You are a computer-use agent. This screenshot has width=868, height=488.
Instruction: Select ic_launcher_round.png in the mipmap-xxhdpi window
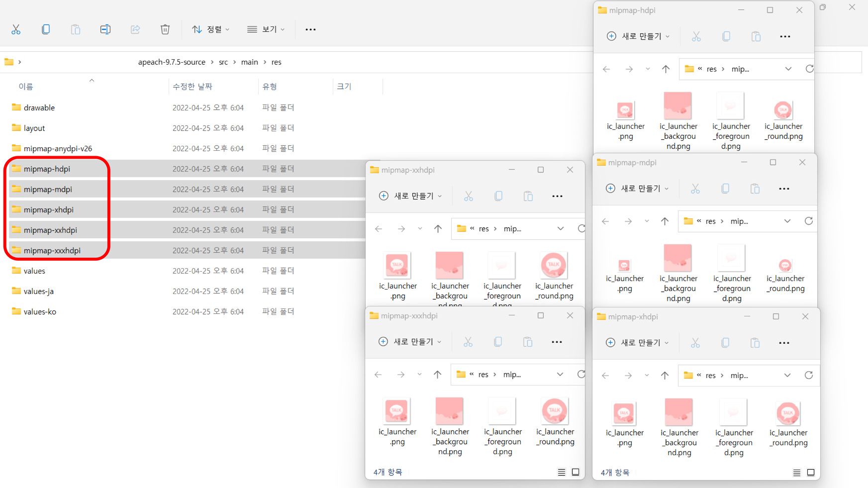(554, 265)
